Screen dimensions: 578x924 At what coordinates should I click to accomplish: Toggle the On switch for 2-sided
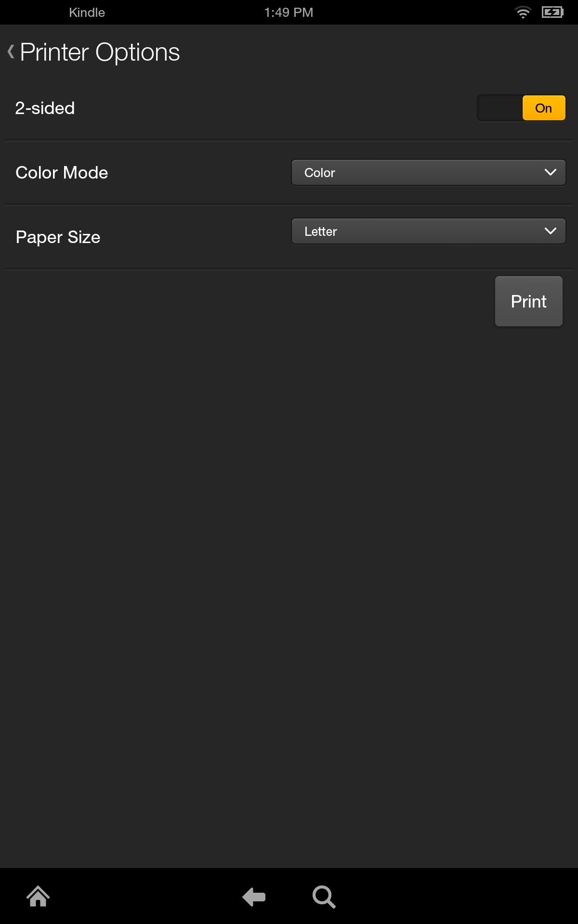tap(521, 108)
